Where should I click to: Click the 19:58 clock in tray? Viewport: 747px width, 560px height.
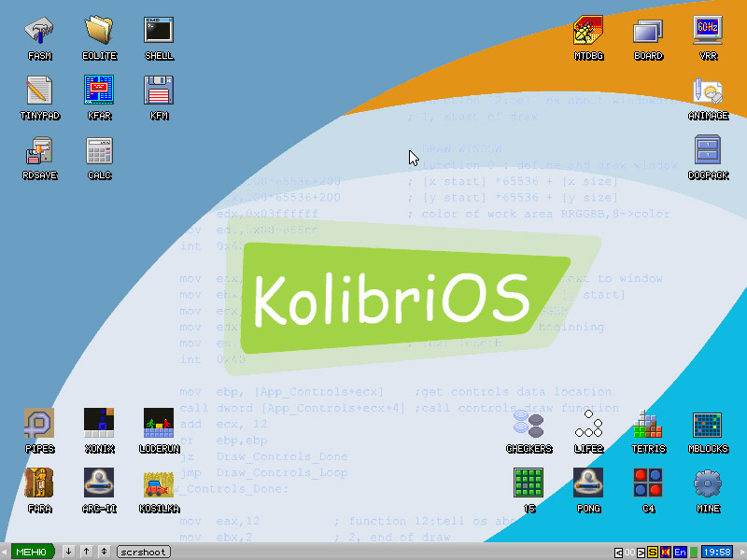click(717, 553)
